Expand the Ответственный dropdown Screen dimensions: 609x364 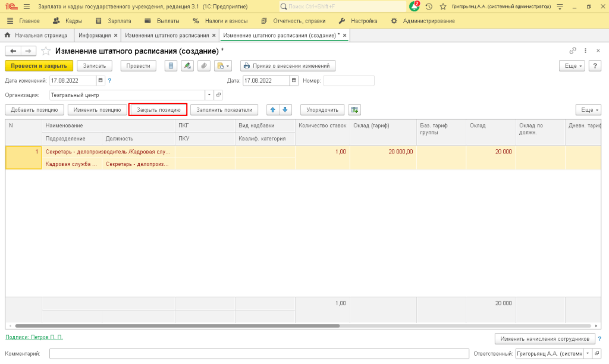pyautogui.click(x=588, y=353)
